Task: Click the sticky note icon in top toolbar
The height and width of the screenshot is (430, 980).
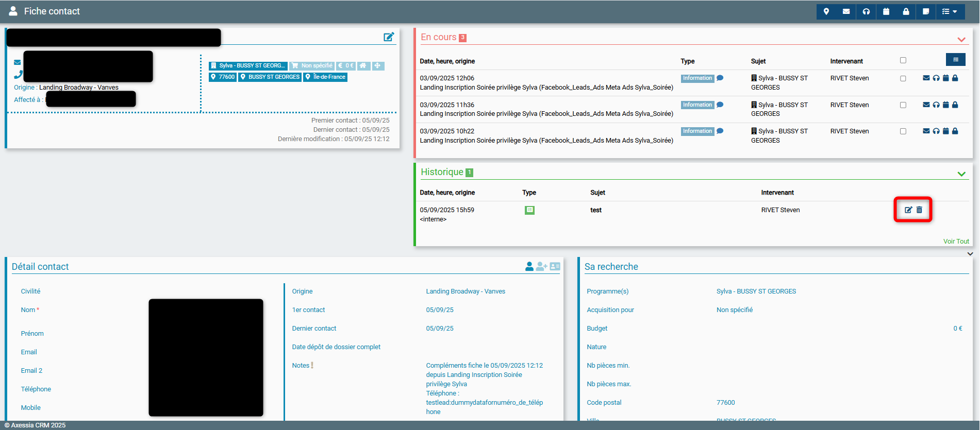Action: (x=926, y=11)
